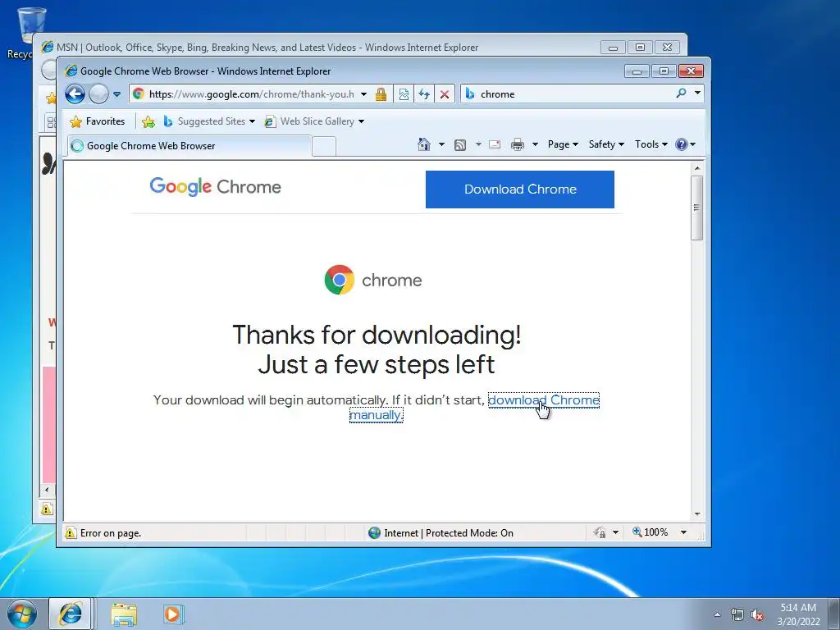The height and width of the screenshot is (630, 840).
Task: Expand the zoom level dropdown arrow
Action: 683,532
